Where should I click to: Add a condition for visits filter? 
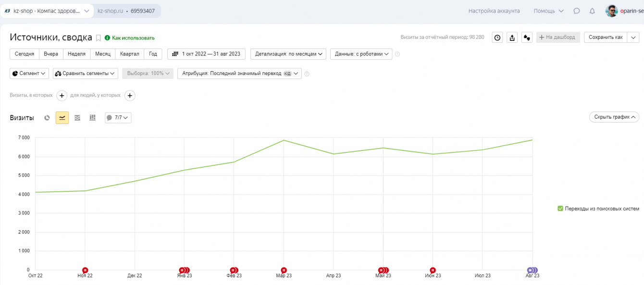point(62,96)
